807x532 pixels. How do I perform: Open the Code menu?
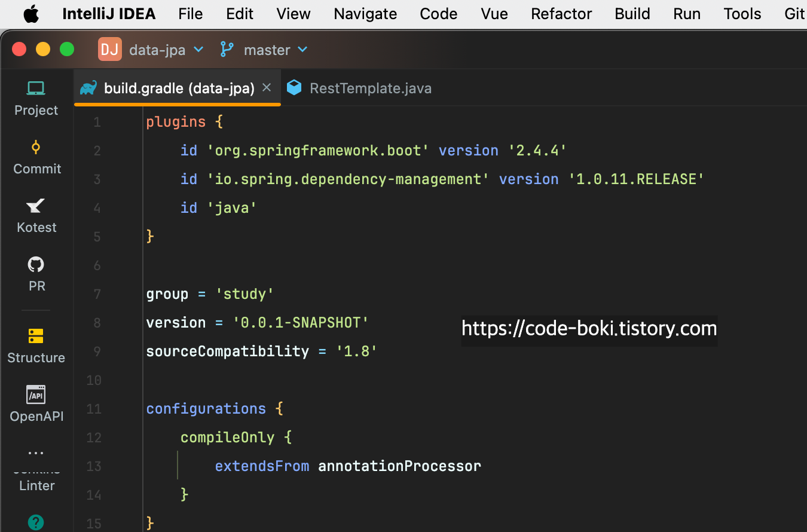click(439, 14)
